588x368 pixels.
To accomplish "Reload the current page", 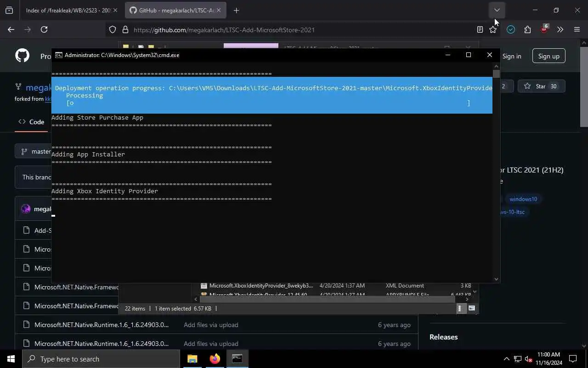I will [x=44, y=29].
